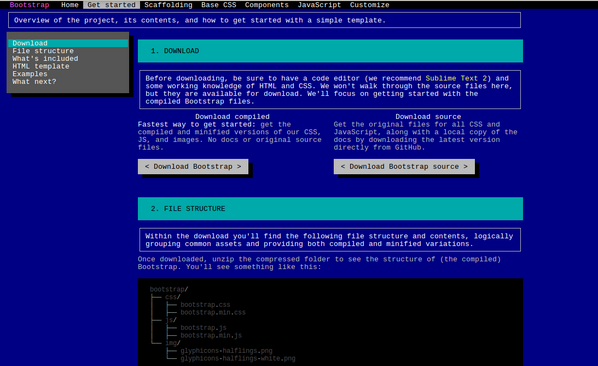Select Download in the sidebar
Viewport: 598px width, 366px height.
click(68, 43)
